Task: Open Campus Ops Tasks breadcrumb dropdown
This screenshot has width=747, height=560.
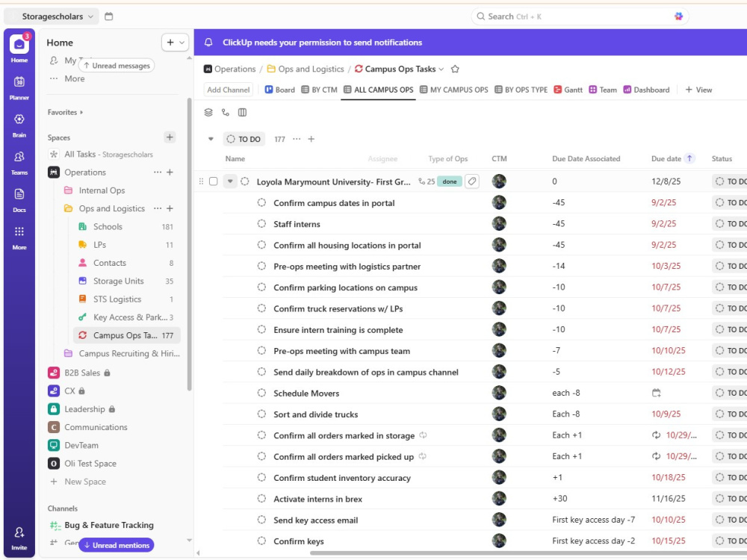Action: pyautogui.click(x=441, y=69)
